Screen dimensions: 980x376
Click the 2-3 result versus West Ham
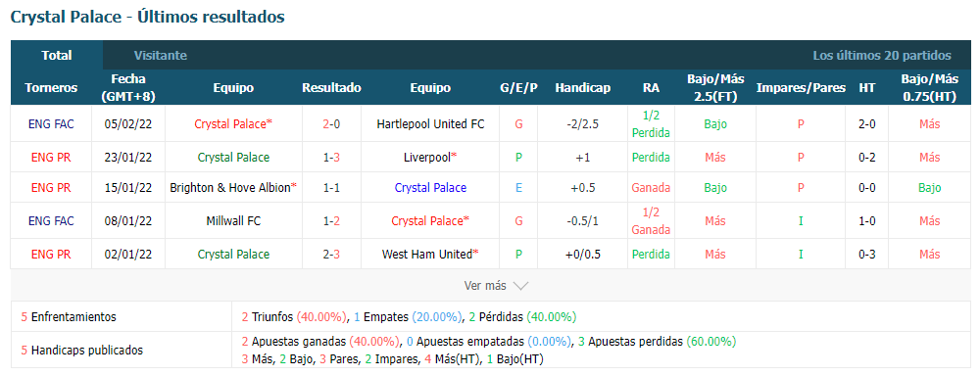point(331,255)
